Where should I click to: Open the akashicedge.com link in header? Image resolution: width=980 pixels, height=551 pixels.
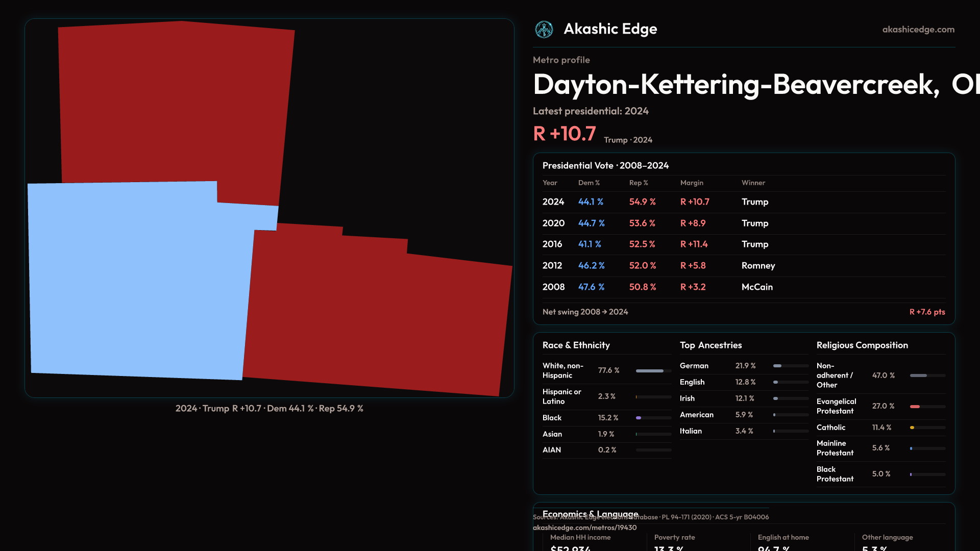918,30
